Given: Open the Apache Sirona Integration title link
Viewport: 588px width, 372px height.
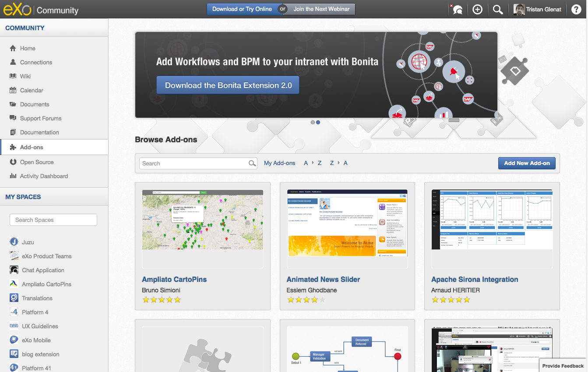Looking at the screenshot, I should 475,279.
